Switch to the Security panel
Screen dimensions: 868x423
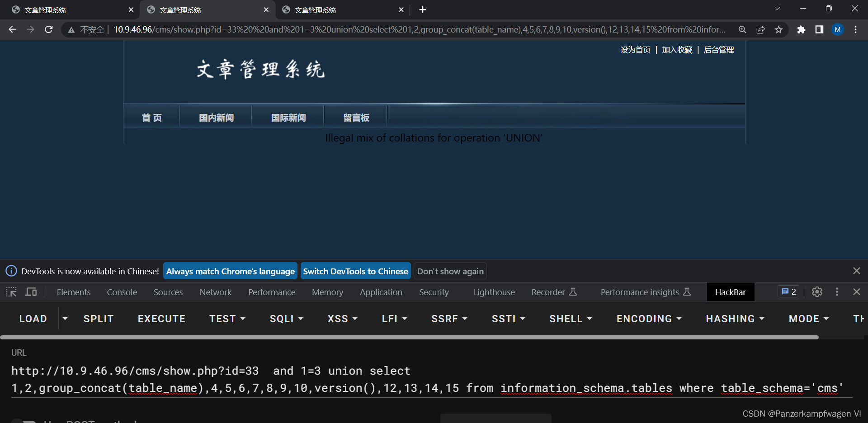(434, 292)
